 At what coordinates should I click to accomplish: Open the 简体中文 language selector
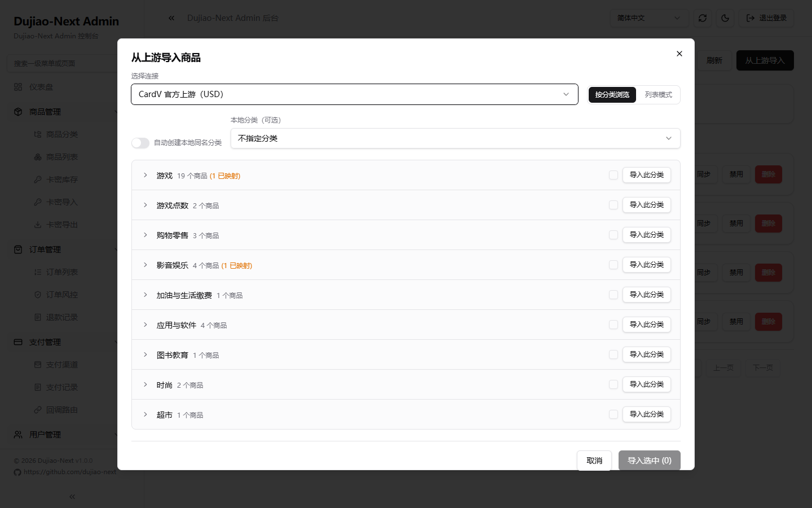pos(649,18)
